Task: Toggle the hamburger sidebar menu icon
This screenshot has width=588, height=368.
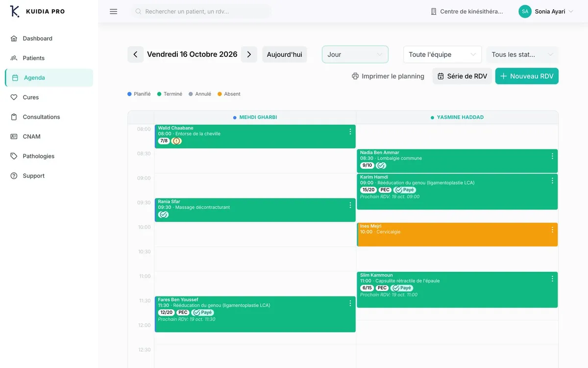Action: (113, 11)
